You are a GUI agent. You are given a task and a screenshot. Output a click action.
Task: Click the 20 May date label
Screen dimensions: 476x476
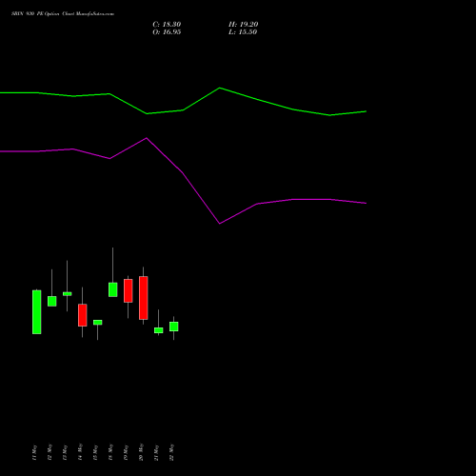(x=141, y=452)
